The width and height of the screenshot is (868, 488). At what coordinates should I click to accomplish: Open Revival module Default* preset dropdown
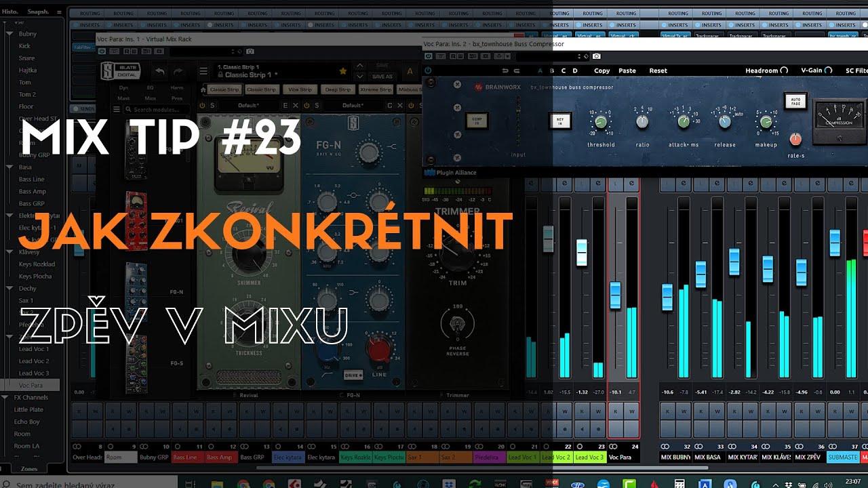click(249, 106)
